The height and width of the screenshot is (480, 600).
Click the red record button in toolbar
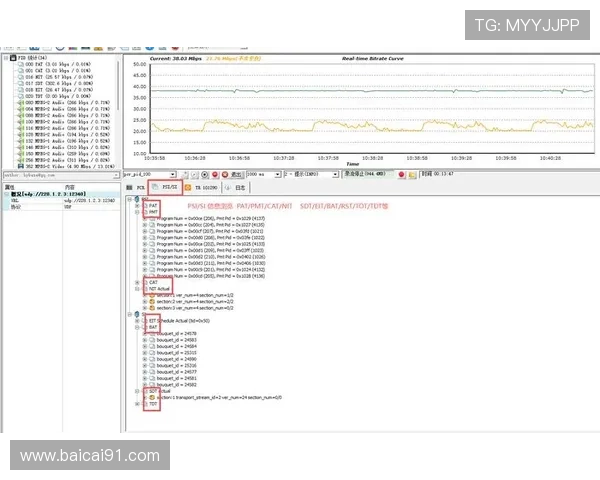click(x=400, y=173)
